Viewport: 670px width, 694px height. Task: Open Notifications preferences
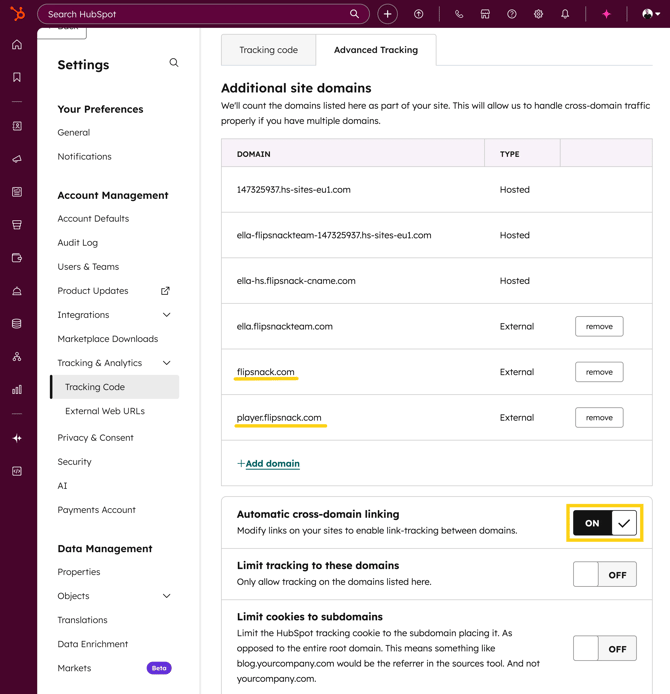(x=84, y=157)
